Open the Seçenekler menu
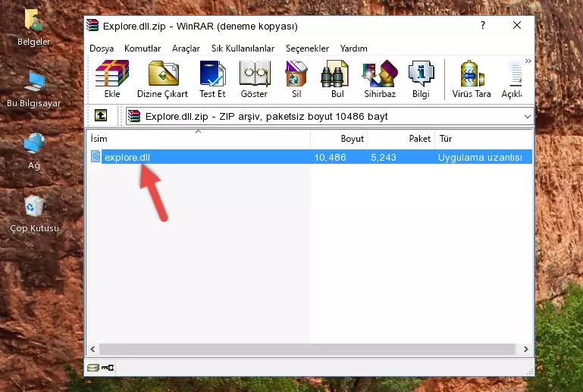The image size is (583, 392). coord(307,49)
